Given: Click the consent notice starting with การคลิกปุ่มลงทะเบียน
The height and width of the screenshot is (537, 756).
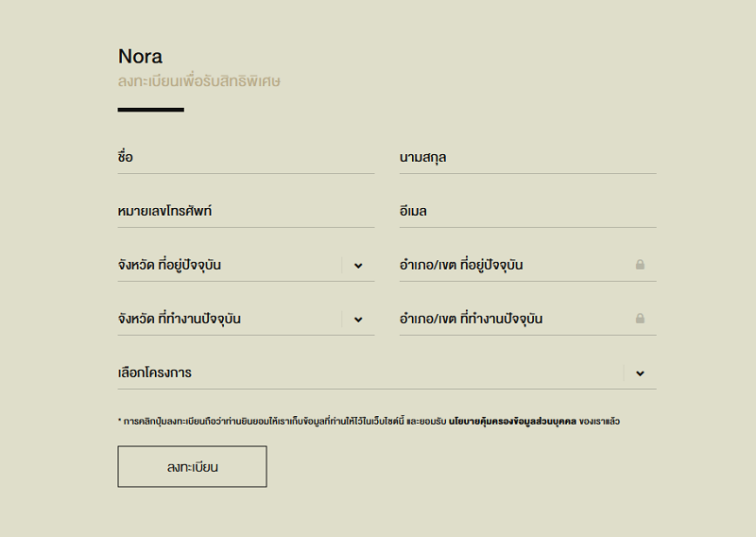Looking at the screenshot, I should coord(369,422).
